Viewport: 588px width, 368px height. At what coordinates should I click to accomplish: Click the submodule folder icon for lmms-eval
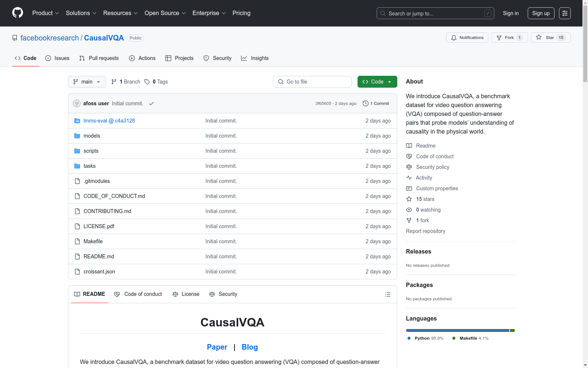[x=77, y=121]
